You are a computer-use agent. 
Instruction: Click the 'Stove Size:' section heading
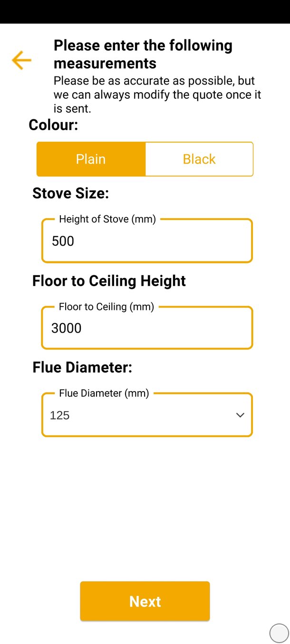click(x=71, y=193)
